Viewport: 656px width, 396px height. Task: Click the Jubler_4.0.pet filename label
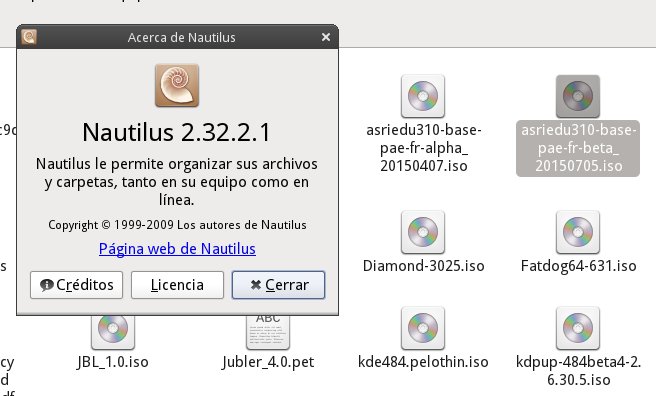[x=268, y=362]
